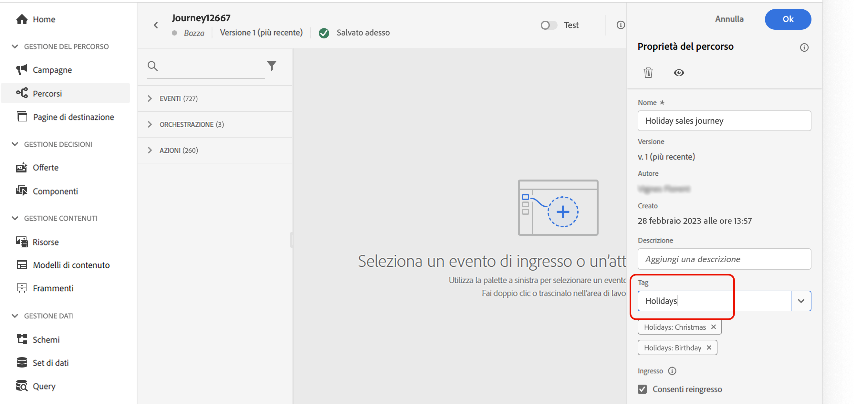This screenshot has width=868, height=404.
Task: Click the trash delete icon
Action: click(648, 72)
